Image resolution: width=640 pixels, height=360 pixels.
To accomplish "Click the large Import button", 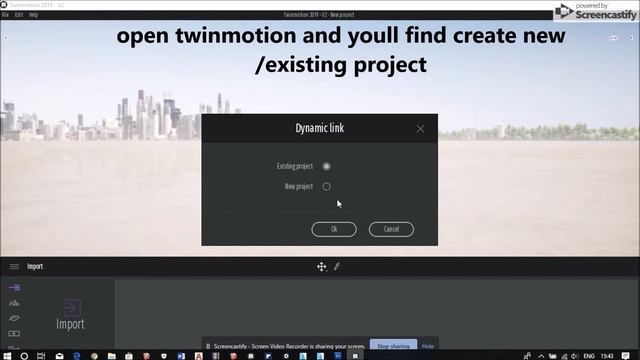I will click(x=71, y=314).
